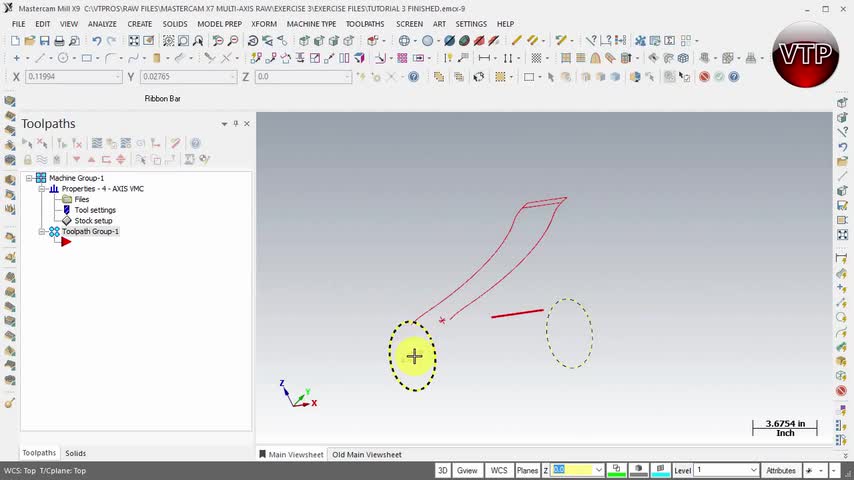854x480 pixels.
Task: Toggle the 3D construction mode button
Action: tap(443, 470)
